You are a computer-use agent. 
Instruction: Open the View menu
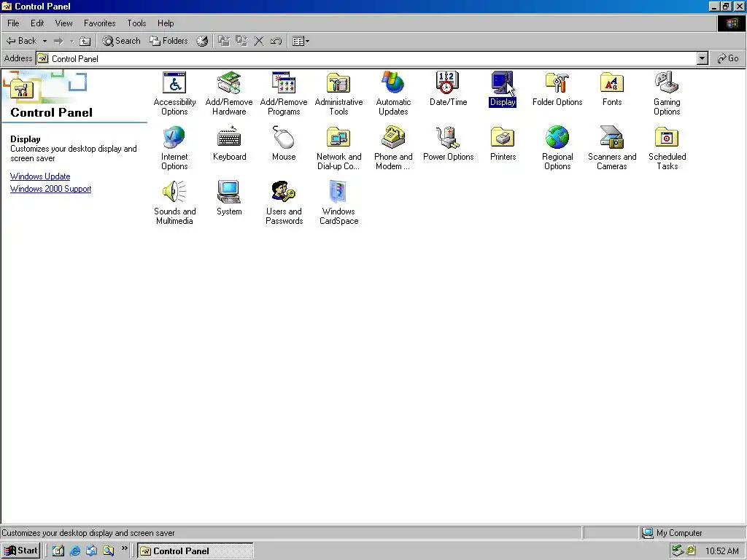63,23
